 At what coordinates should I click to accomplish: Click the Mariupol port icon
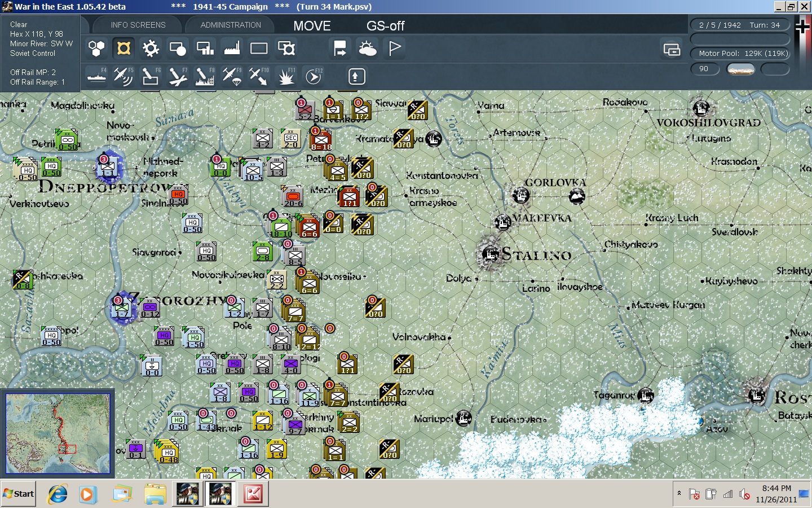464,418
